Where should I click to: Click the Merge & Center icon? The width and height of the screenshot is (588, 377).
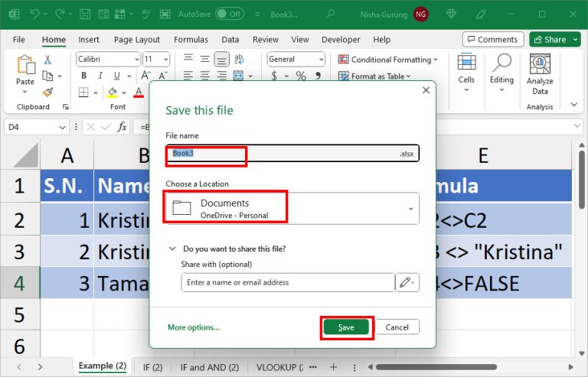[x=239, y=76]
